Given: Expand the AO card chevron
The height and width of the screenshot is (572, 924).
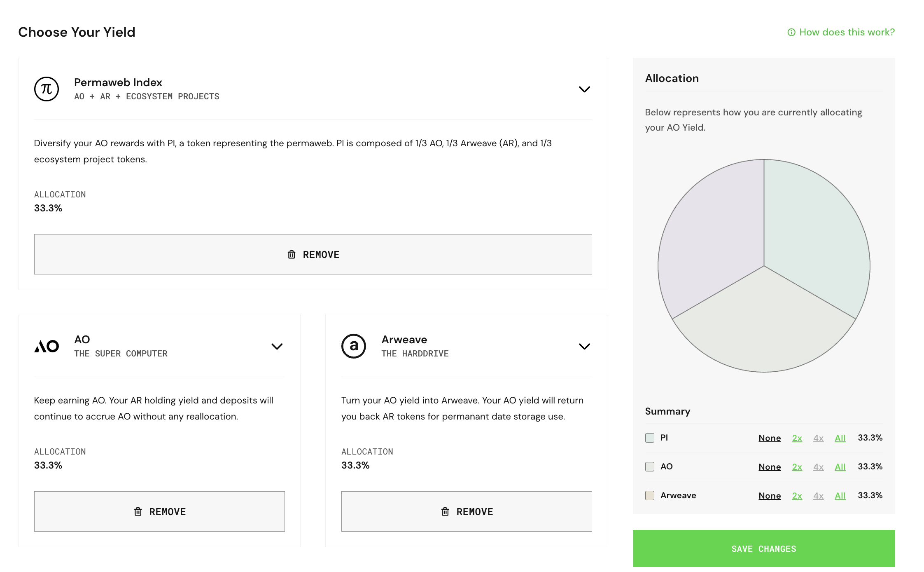Looking at the screenshot, I should [277, 346].
